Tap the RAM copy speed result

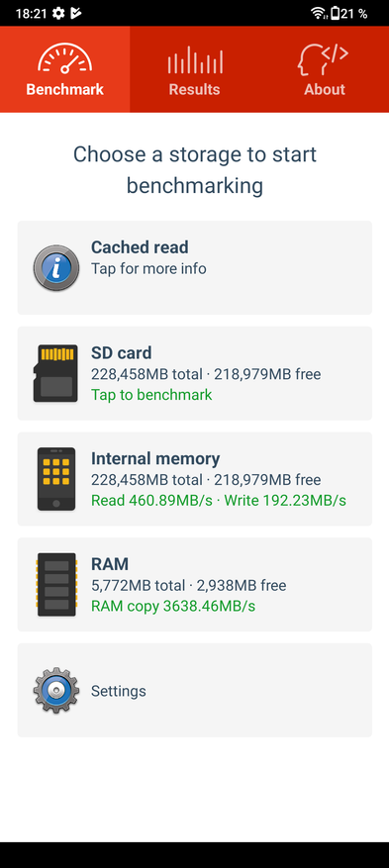(173, 606)
